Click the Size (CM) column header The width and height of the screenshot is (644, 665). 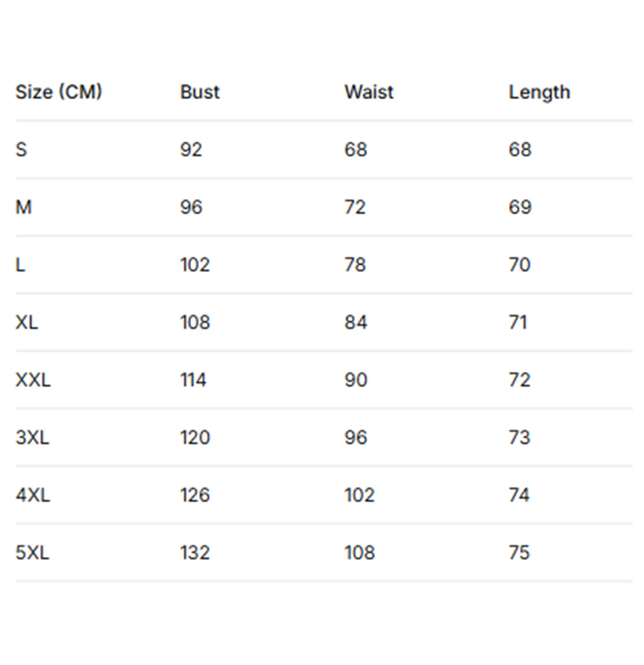(x=59, y=92)
